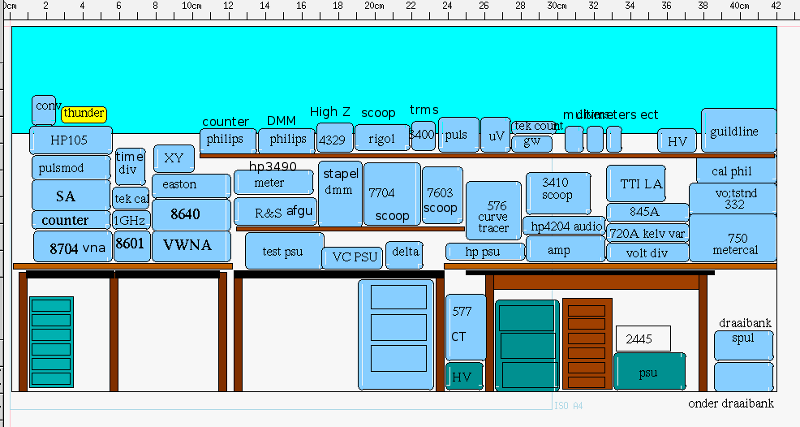Viewport: 800px width, 427px height.
Task: Select the VWNA block
Action: [x=191, y=246]
